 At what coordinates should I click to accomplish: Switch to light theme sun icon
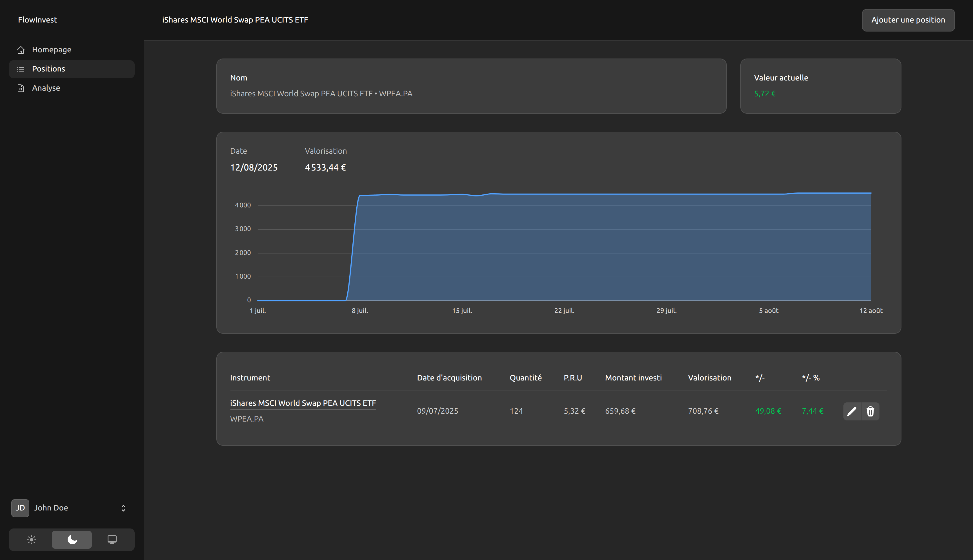click(x=32, y=540)
